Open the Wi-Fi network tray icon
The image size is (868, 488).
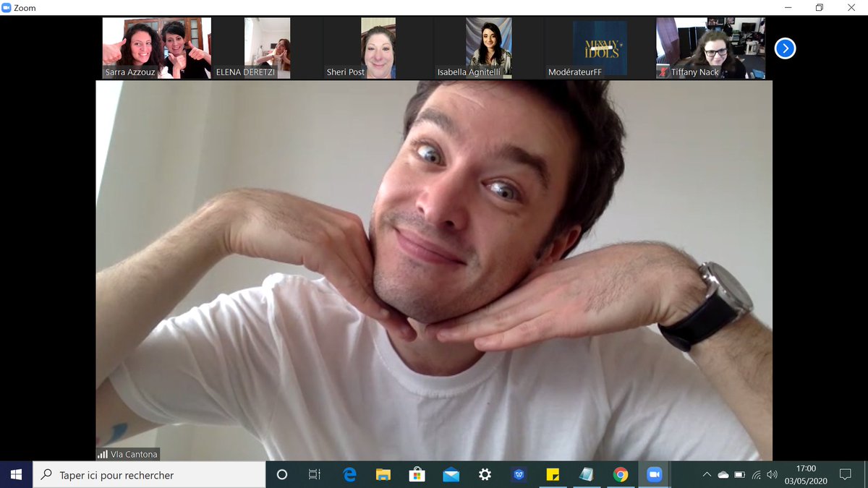[757, 475]
